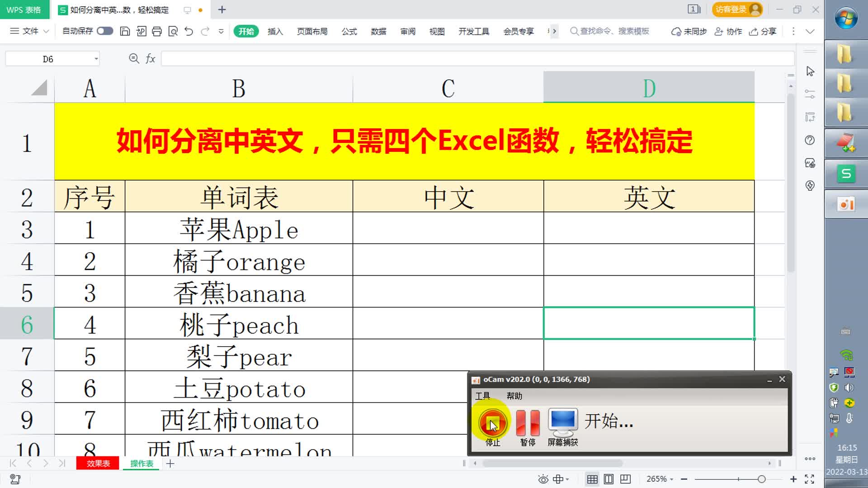Enable eye protection mode in status bar

(x=542, y=479)
